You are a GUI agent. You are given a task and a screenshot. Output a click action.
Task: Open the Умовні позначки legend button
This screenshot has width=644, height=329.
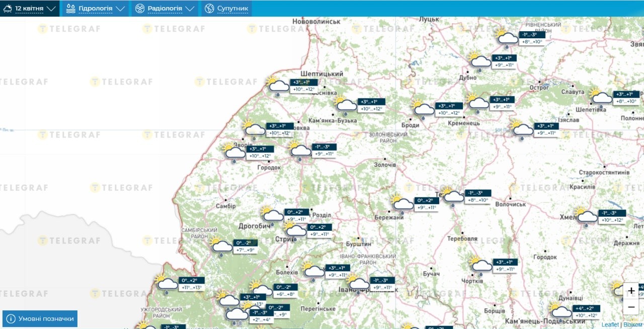click(40, 318)
